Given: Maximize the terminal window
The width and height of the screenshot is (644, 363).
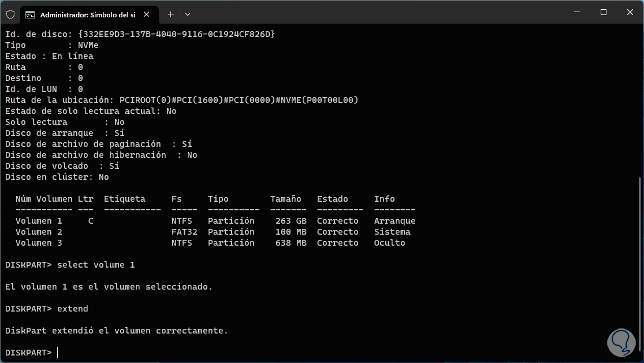Looking at the screenshot, I should 603,12.
